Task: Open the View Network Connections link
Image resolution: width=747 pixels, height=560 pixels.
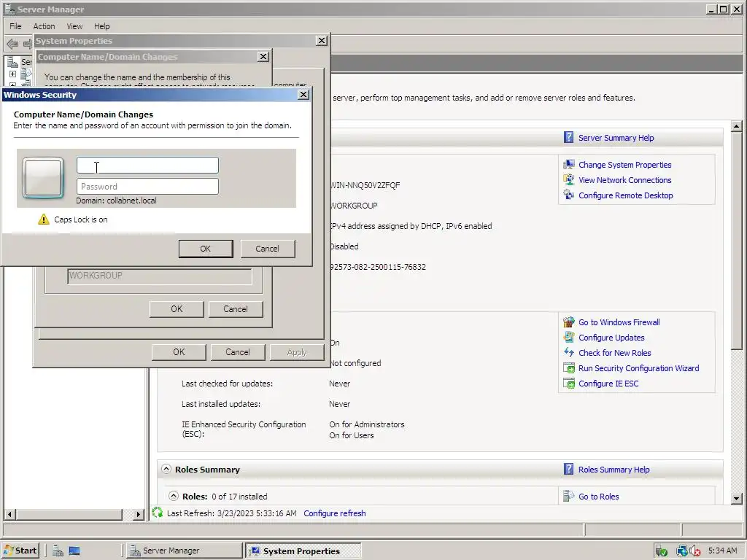Action: pos(624,180)
